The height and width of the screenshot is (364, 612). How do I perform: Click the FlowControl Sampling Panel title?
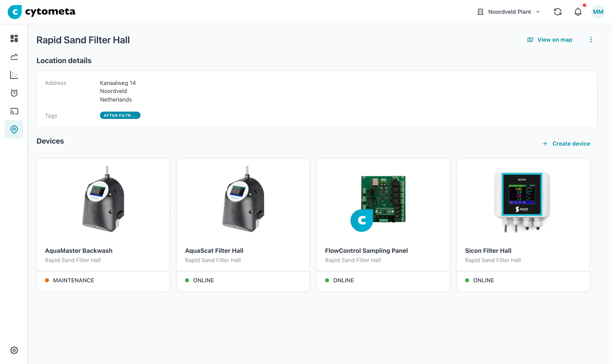click(366, 251)
